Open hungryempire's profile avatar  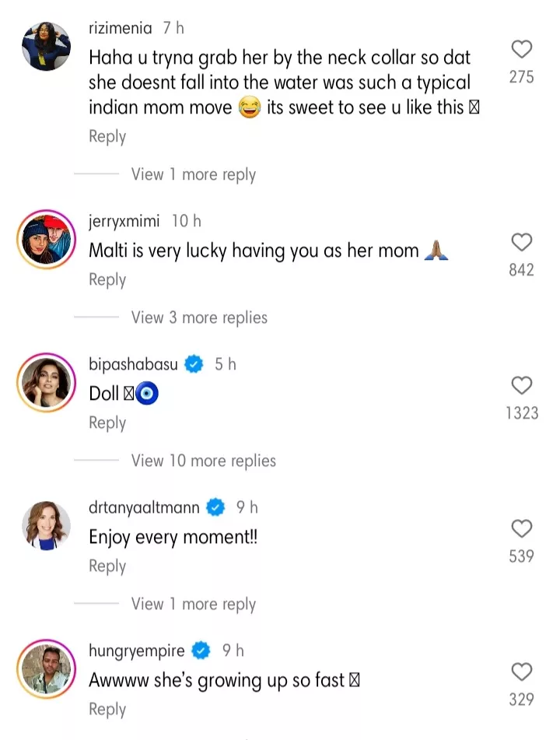pyautogui.click(x=46, y=668)
